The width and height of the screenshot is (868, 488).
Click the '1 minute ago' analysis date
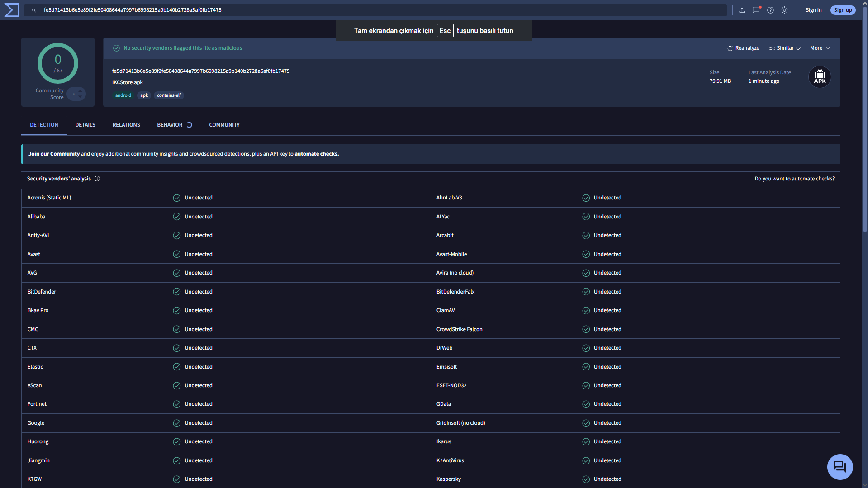click(764, 81)
